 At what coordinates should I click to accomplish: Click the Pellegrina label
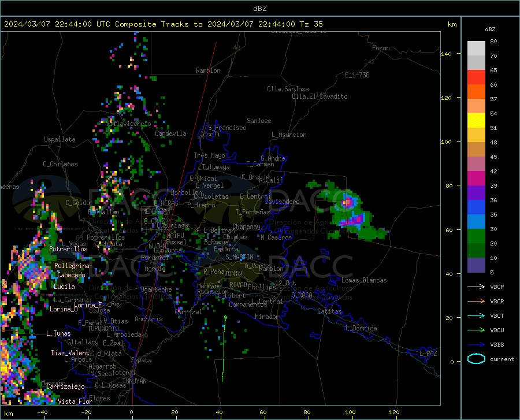[72, 266]
